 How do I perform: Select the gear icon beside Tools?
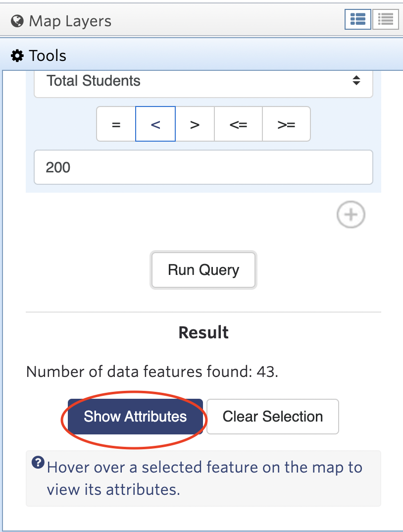point(16,55)
